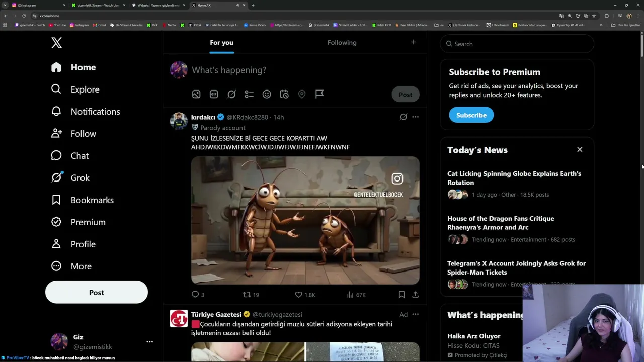
Task: Open a new browser tab
Action: point(253,5)
